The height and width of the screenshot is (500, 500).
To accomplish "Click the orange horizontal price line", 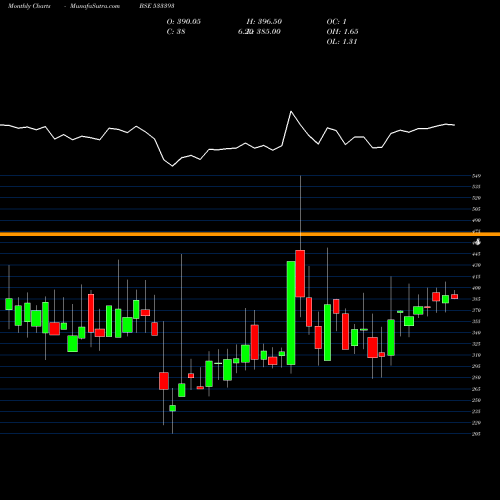I will coord(250,234).
